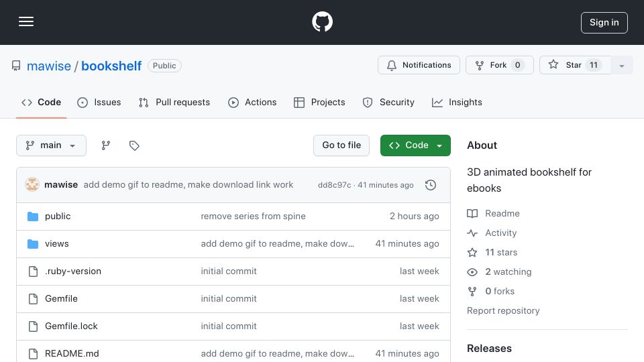
Task: Click the fork count badge 0
Action: tap(517, 65)
